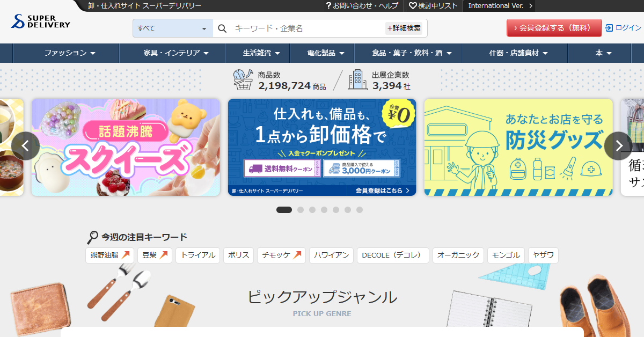Open the 1点から卸価格で banner
The width and height of the screenshot is (644, 337).
tap(322, 147)
